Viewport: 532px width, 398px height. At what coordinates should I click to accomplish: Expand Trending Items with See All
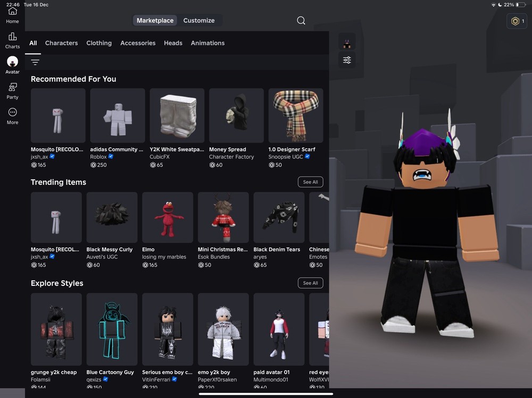click(310, 182)
